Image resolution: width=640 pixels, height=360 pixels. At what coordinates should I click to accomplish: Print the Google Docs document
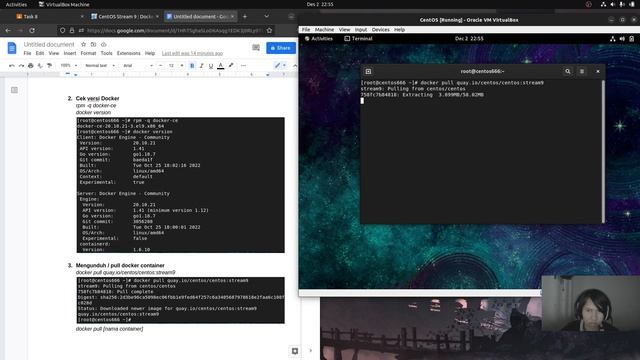click(x=31, y=65)
